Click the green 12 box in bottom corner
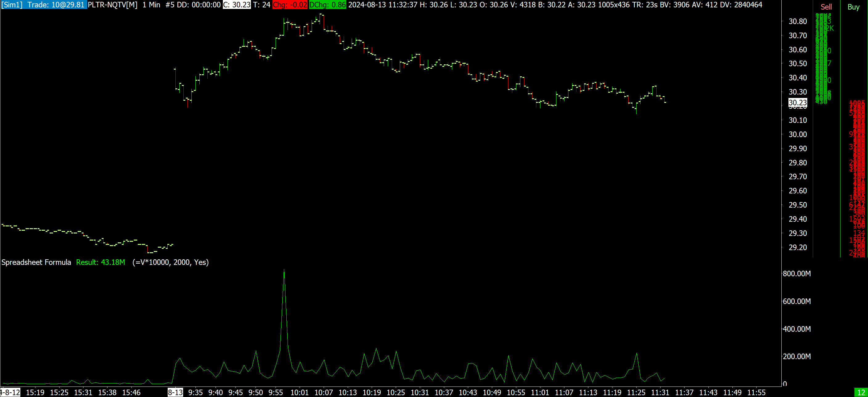 [x=861, y=392]
